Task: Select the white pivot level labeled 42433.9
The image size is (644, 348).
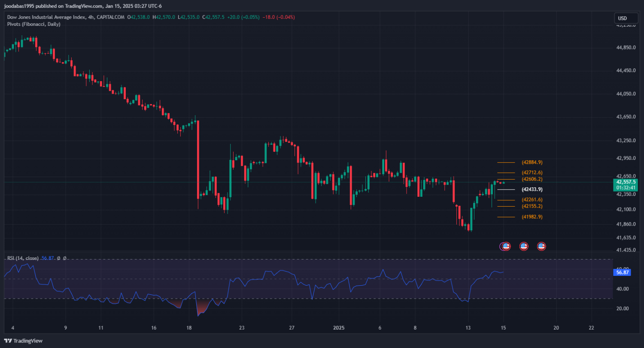Action: [x=532, y=189]
